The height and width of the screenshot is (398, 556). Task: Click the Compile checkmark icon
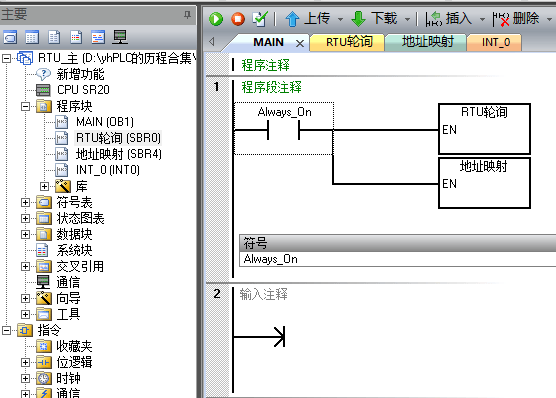(260, 19)
